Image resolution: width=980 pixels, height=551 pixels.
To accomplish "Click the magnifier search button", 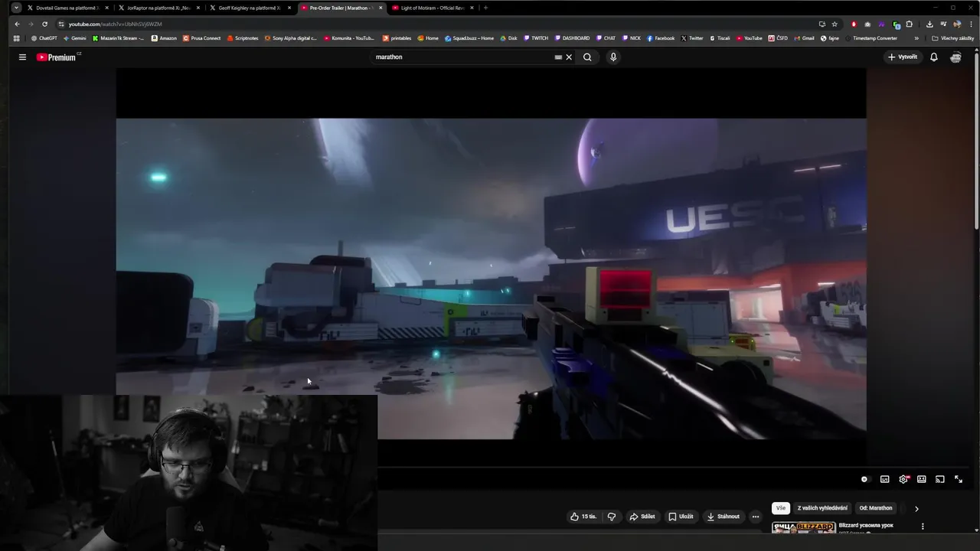I will 587,57.
